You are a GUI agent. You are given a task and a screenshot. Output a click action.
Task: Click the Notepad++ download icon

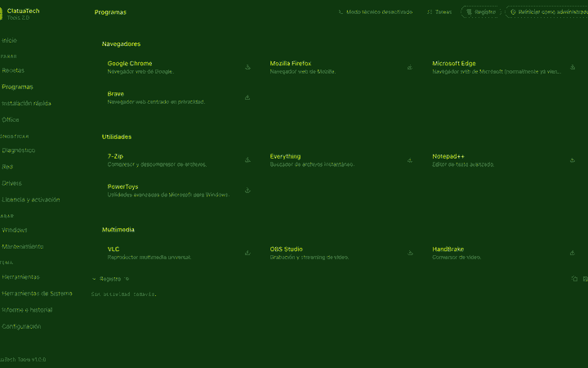(x=572, y=160)
